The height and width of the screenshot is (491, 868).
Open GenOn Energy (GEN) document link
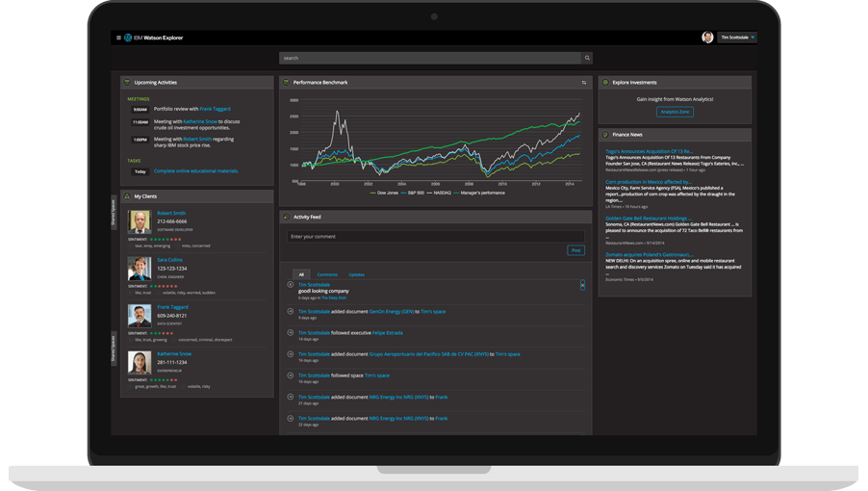click(x=392, y=312)
